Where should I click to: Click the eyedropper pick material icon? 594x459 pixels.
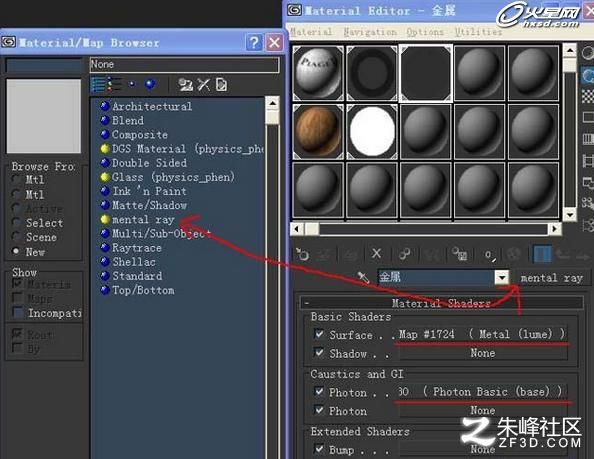(363, 278)
